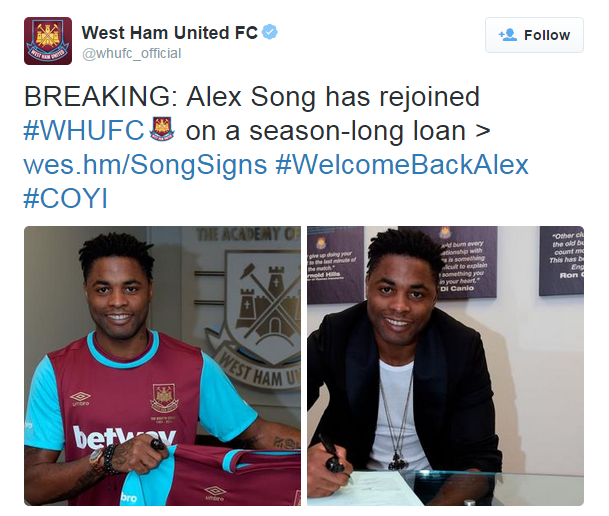This screenshot has height=516, width=609.
Task: Open the #COYI hashtag
Action: pos(65,198)
